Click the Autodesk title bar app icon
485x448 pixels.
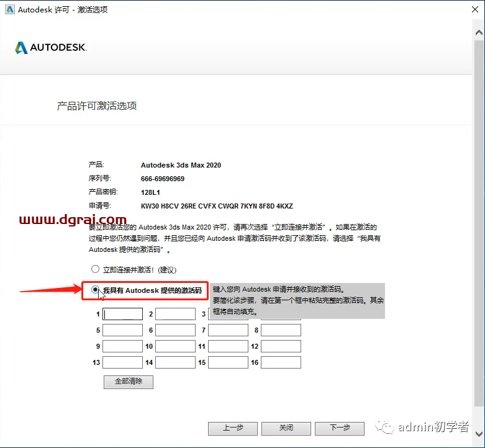(10, 9)
